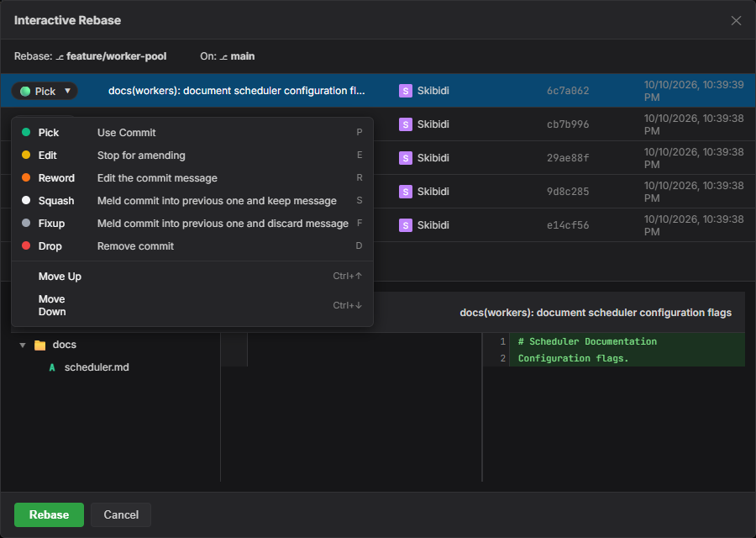
Task: Click commit hash 9d8c285
Action: [x=568, y=192]
